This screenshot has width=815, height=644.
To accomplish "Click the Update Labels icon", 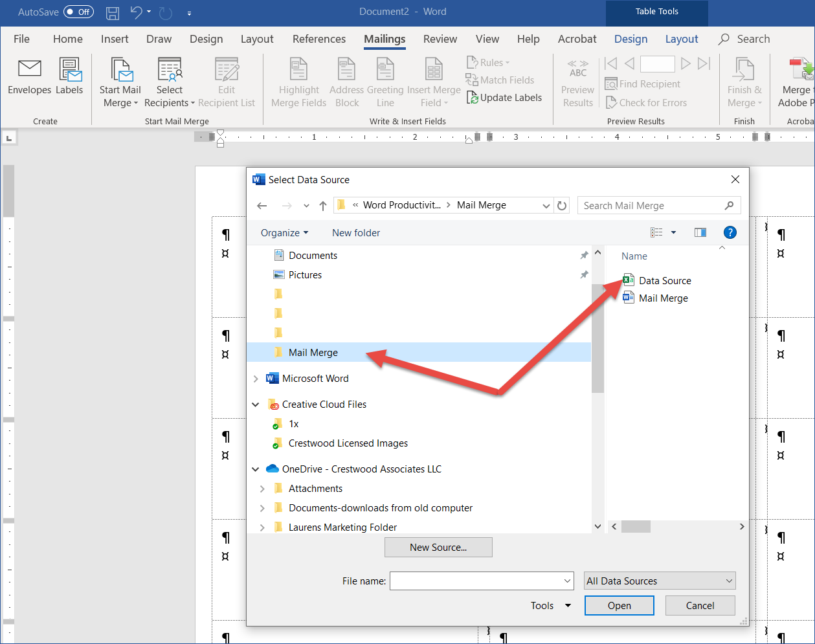I will tap(472, 98).
